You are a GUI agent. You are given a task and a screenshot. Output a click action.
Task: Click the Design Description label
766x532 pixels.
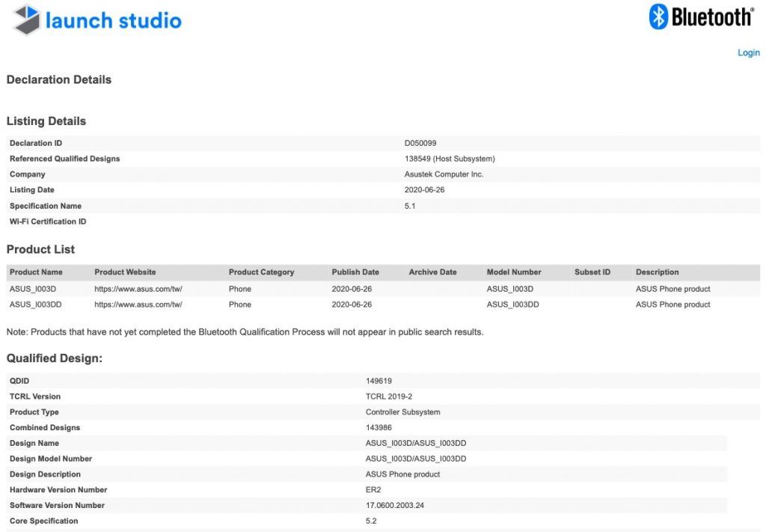tap(45, 474)
